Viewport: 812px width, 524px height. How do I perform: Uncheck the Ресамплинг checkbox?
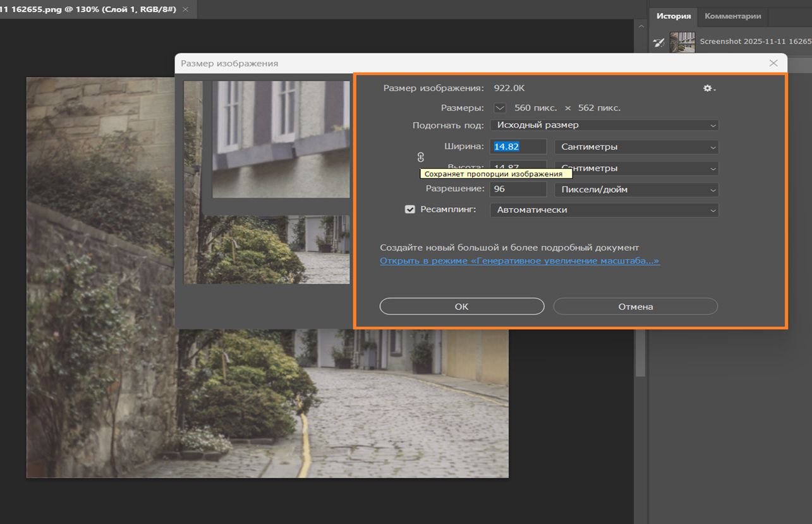coord(410,209)
